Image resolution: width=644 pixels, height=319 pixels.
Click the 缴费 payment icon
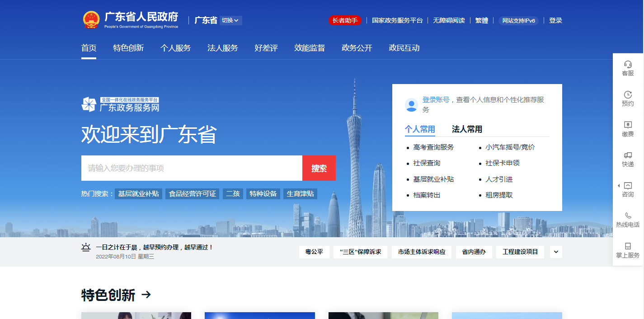(628, 125)
